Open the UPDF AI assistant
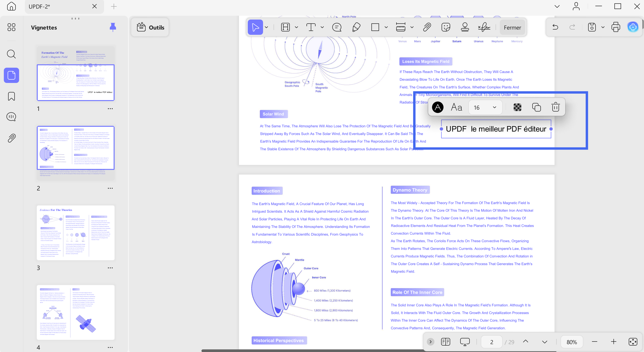 coord(633,27)
